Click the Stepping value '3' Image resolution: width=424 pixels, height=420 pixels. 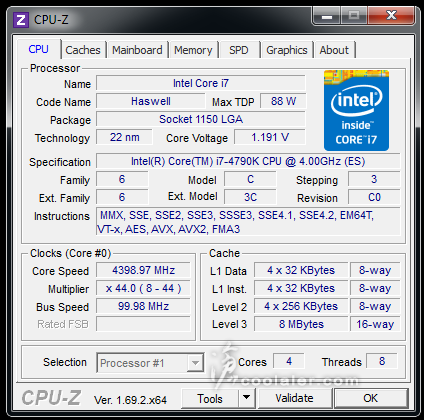(374, 179)
